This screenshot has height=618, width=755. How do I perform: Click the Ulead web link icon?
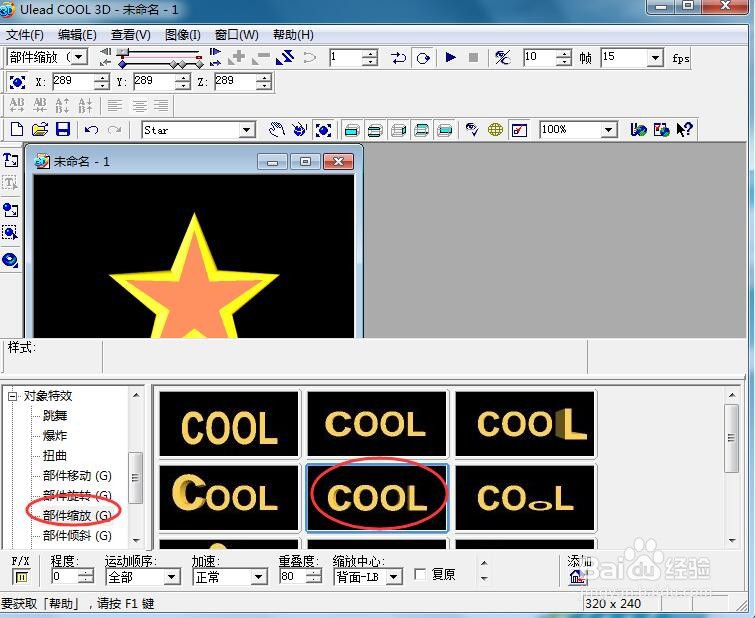[x=638, y=129]
